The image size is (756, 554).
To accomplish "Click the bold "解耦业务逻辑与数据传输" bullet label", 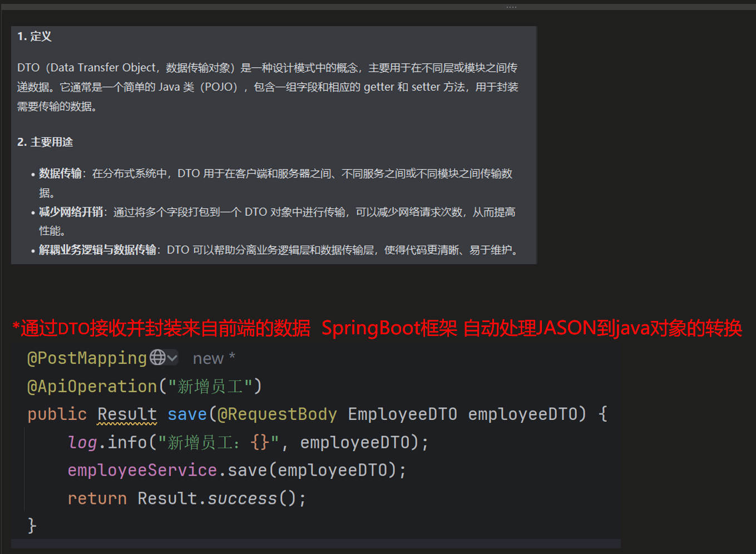I will click(97, 250).
